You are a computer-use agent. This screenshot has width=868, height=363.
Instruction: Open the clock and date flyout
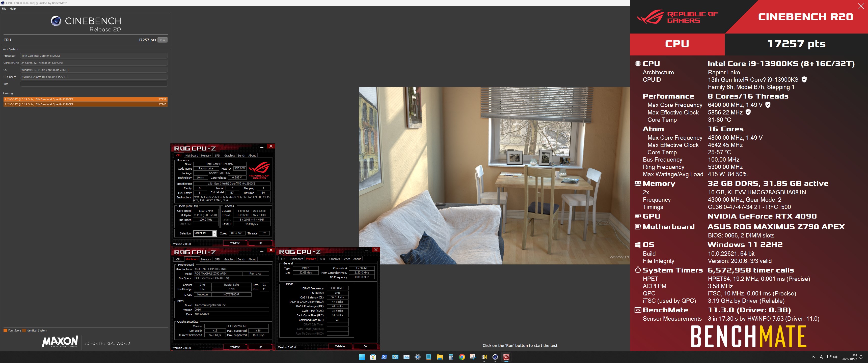tap(849, 357)
